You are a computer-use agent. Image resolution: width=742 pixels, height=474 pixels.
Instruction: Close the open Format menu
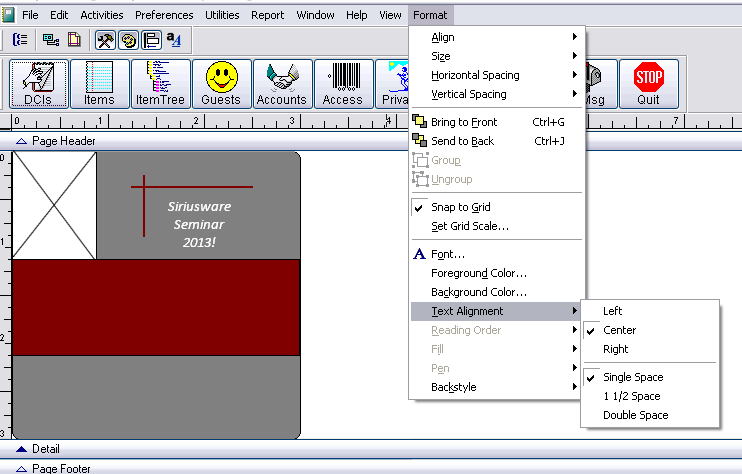tap(430, 15)
